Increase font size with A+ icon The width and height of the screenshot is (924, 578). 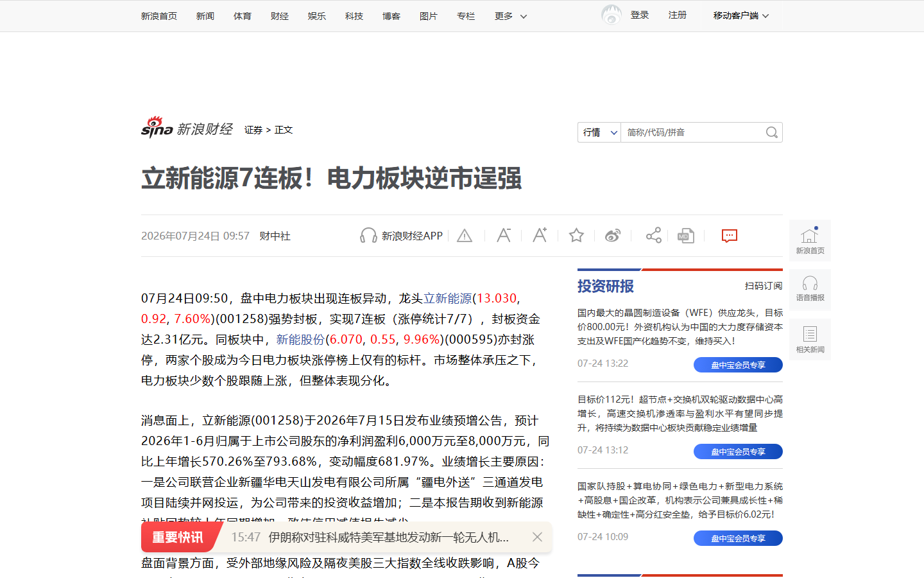click(x=540, y=235)
